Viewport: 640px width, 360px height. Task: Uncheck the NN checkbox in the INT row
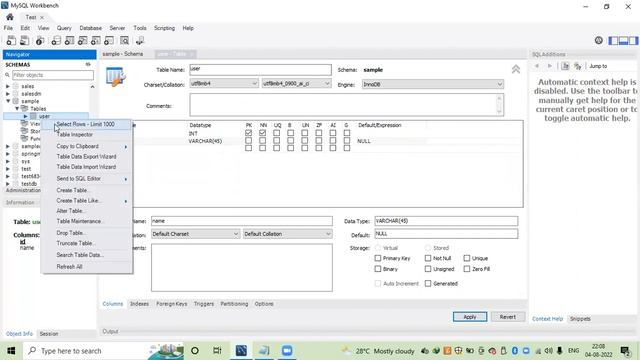coord(262,133)
